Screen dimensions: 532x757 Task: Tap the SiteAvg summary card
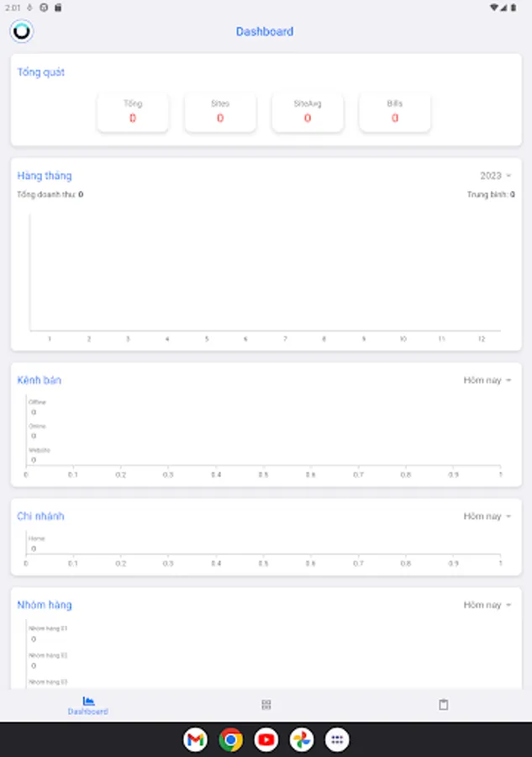coord(308,113)
